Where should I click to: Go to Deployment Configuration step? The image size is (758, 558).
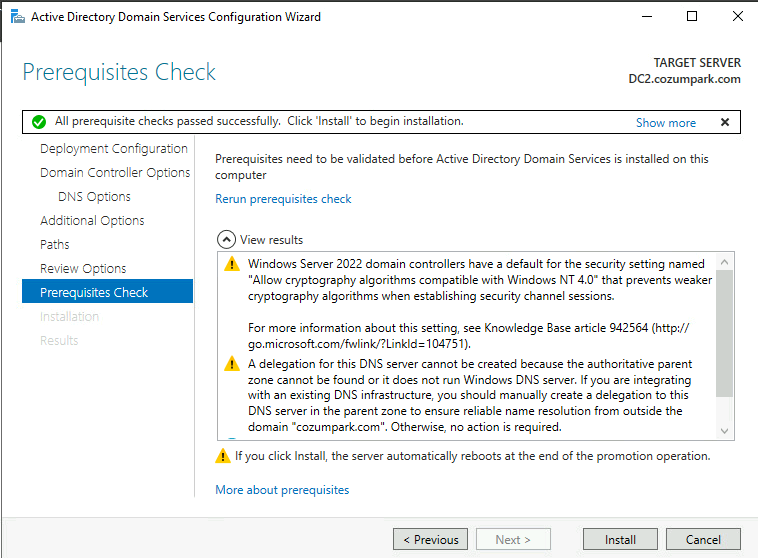114,148
